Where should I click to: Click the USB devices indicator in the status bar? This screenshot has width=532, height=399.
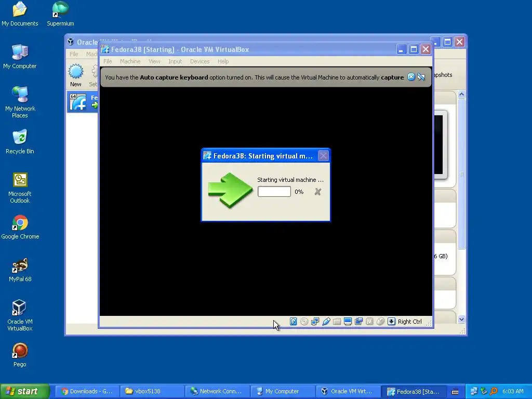coord(326,321)
